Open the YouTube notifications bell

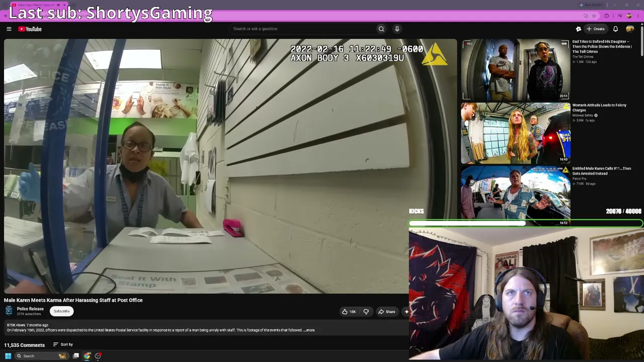point(615,29)
